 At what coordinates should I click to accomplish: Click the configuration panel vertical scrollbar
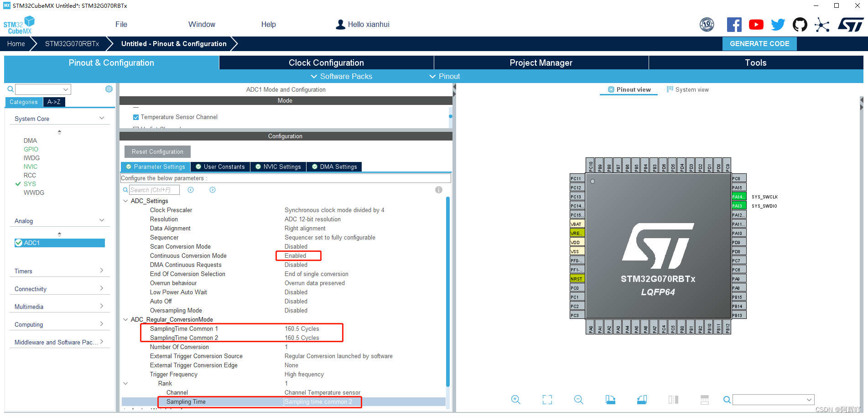pyautogui.click(x=448, y=292)
